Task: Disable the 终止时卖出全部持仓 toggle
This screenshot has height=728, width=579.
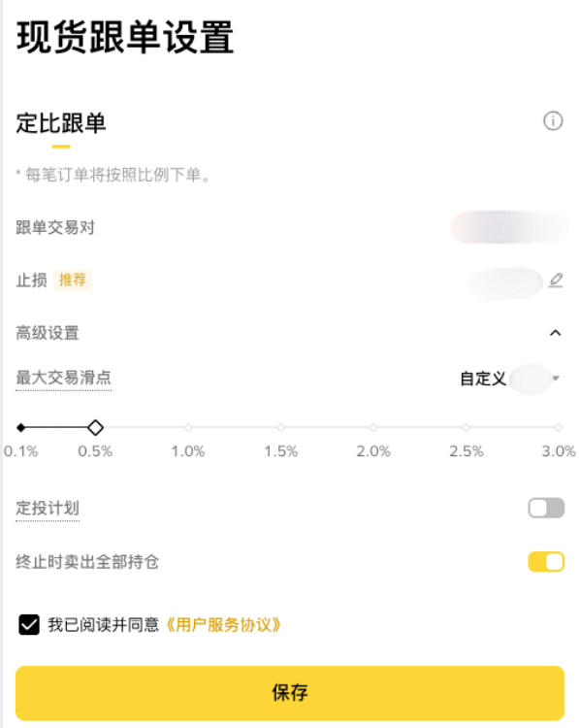Action: 546,562
